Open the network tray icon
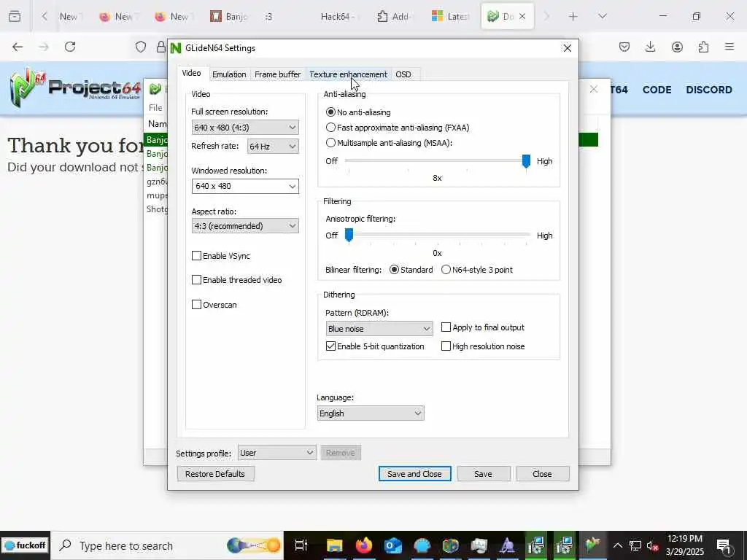Viewport: 747px width, 560px height. pyautogui.click(x=635, y=545)
